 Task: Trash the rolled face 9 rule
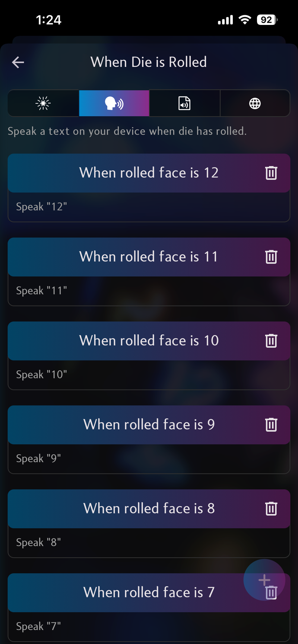[271, 425]
